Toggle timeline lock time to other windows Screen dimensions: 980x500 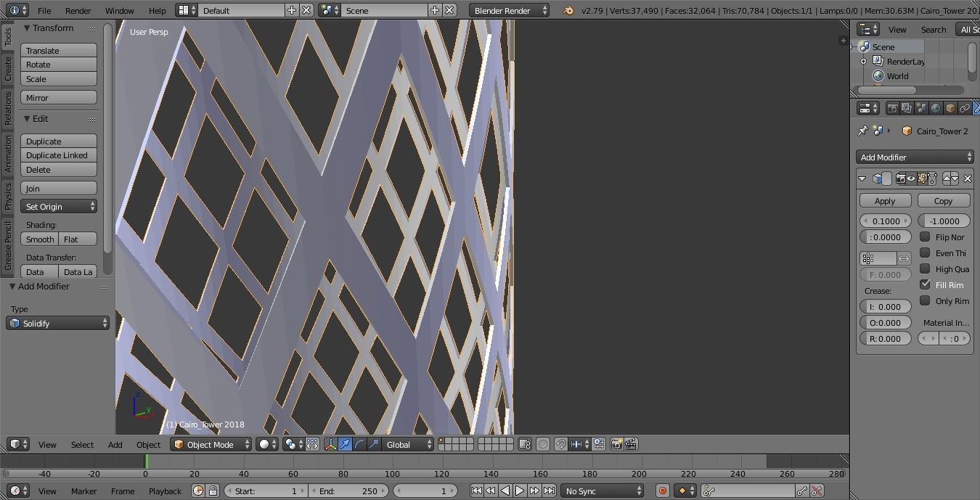coord(213,491)
